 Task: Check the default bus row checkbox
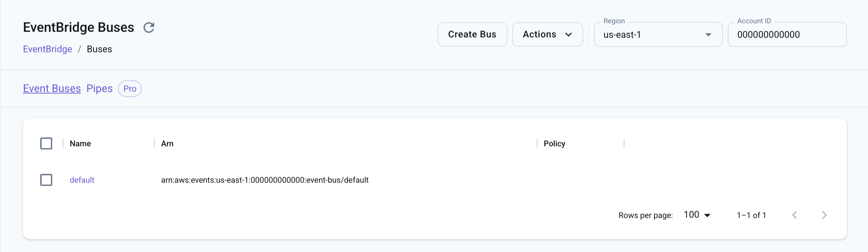click(46, 180)
